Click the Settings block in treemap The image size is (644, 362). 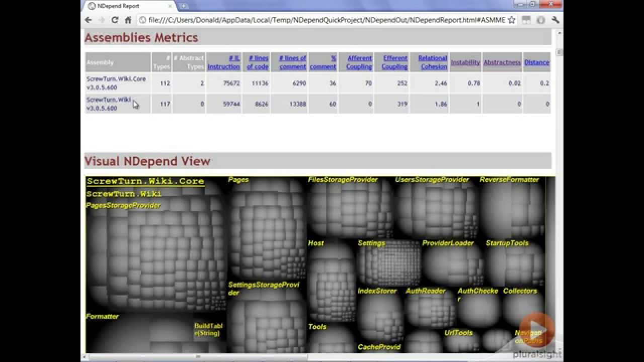(x=388, y=263)
